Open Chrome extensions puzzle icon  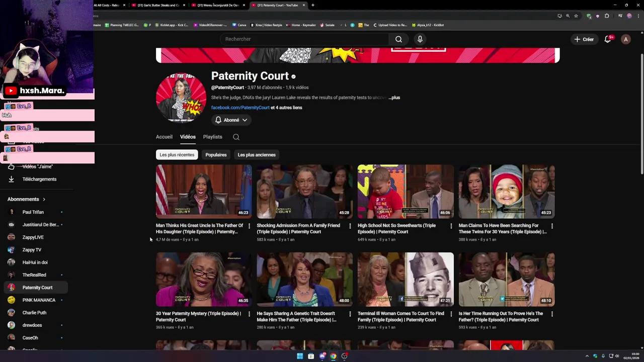607,16
